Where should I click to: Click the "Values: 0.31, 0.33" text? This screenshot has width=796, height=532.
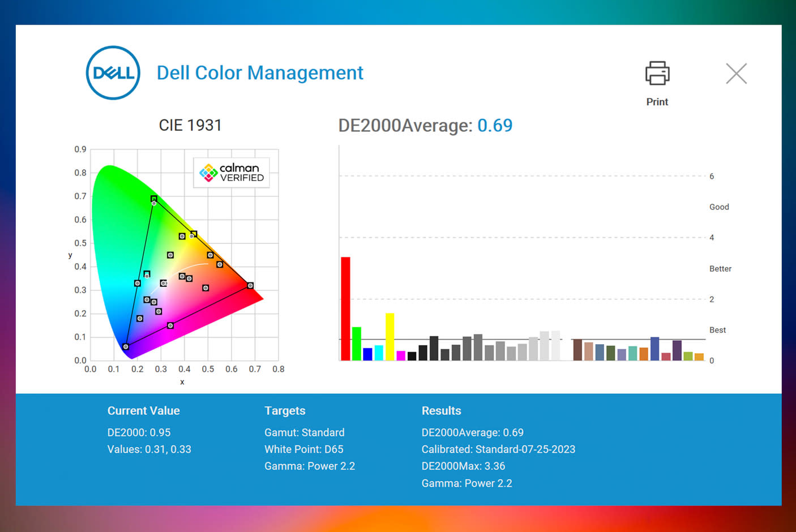click(149, 449)
